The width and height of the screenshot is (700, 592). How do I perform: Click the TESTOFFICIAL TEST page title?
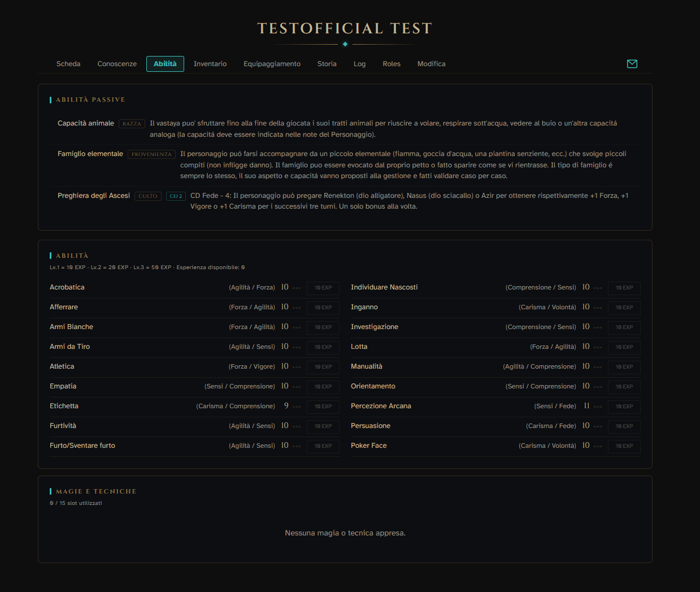pyautogui.click(x=345, y=28)
